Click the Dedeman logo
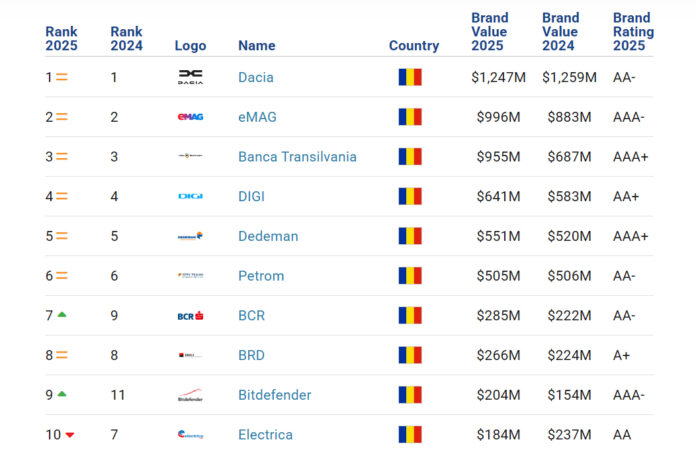Image resolution: width=696 pixels, height=452 pixels. [x=190, y=236]
